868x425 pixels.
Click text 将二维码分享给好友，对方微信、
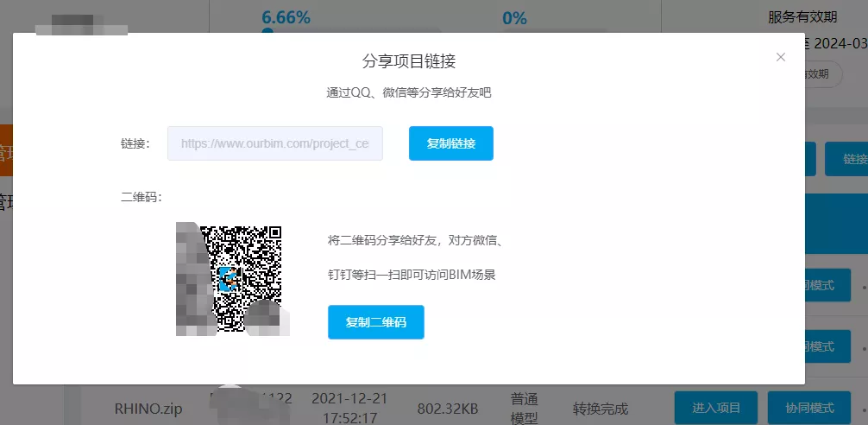415,240
